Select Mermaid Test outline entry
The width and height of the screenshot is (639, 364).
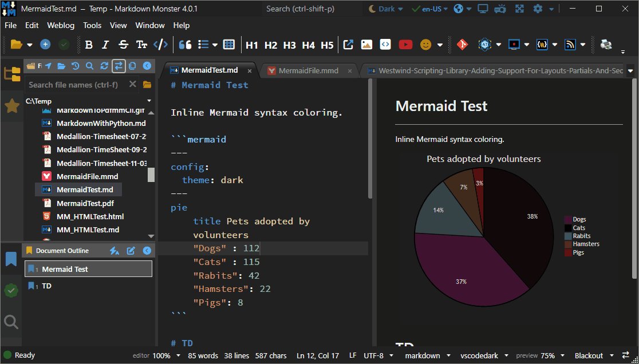88,269
